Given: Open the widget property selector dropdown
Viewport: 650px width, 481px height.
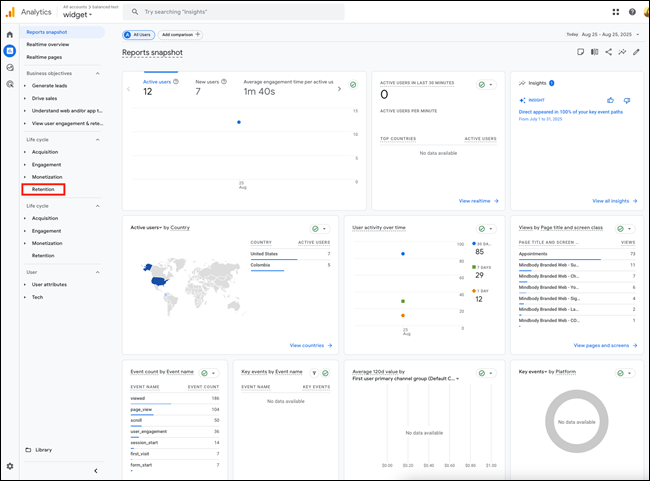Looking at the screenshot, I should click(x=78, y=15).
